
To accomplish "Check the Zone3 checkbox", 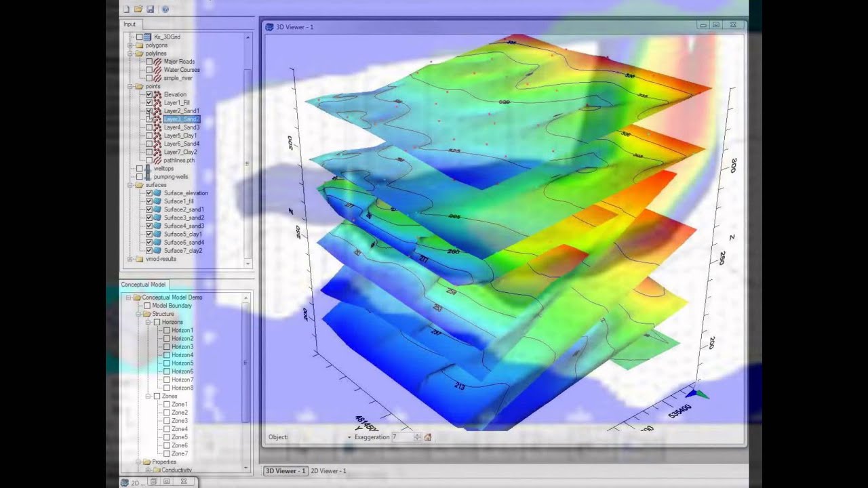I will (x=167, y=421).
